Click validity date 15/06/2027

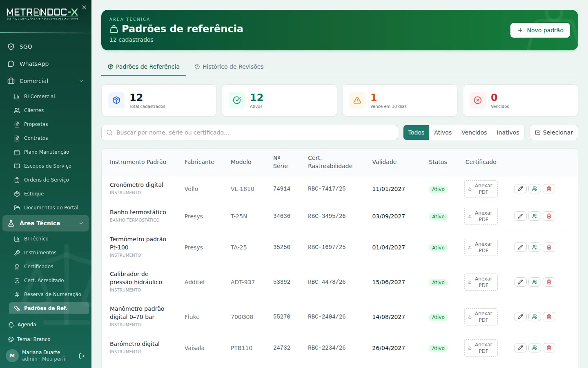[x=389, y=282]
